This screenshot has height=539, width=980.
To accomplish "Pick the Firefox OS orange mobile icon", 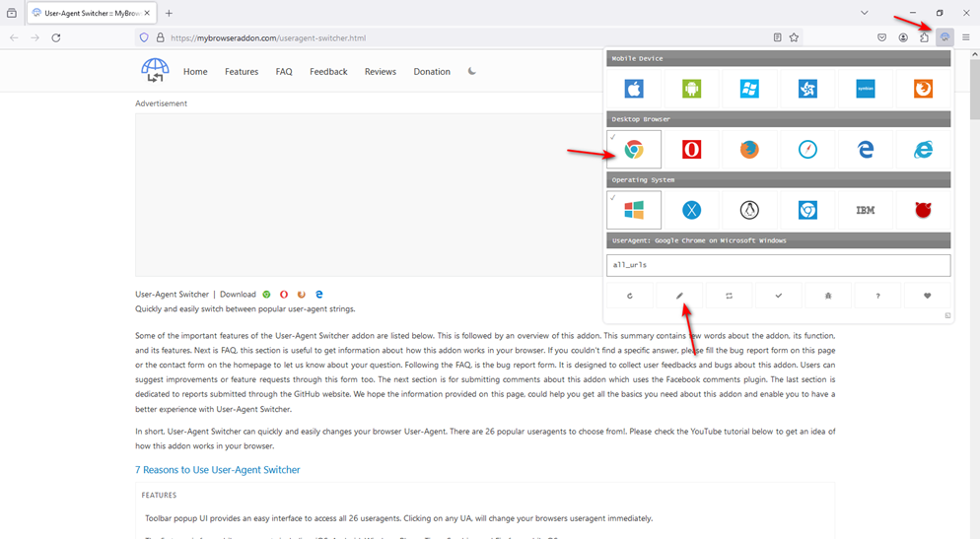I will [x=923, y=89].
